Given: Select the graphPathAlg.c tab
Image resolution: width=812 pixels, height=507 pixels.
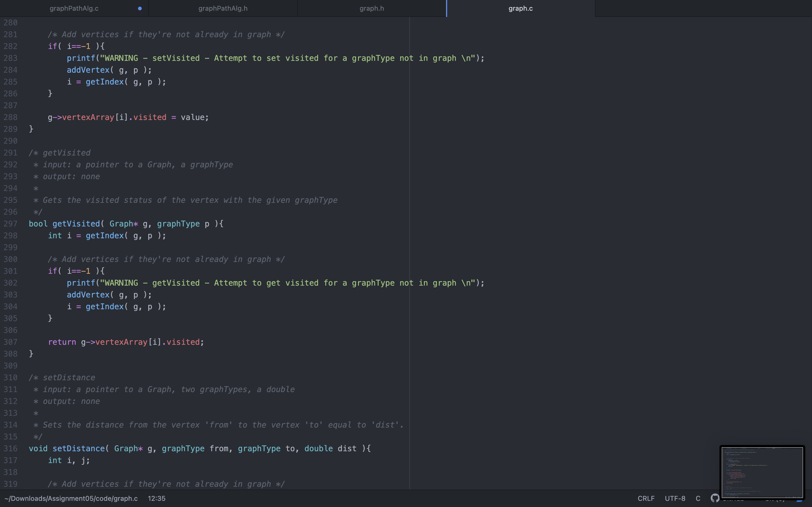Looking at the screenshot, I should click(x=74, y=8).
